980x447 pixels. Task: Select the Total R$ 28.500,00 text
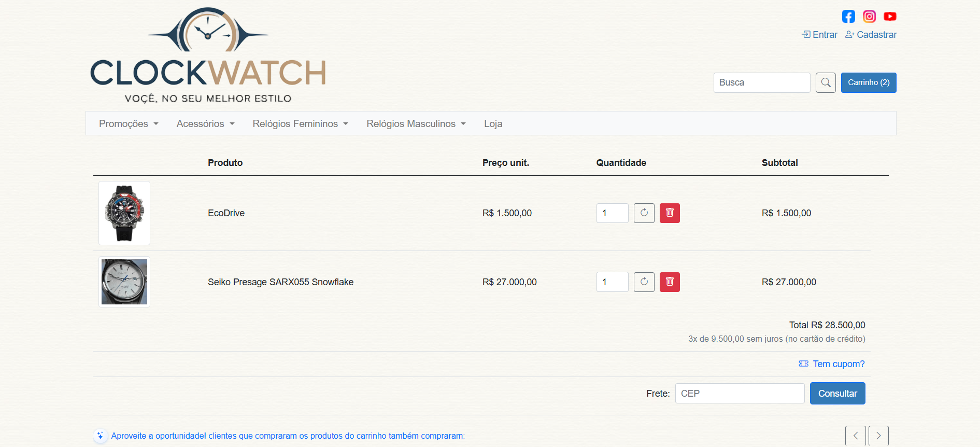(827, 325)
